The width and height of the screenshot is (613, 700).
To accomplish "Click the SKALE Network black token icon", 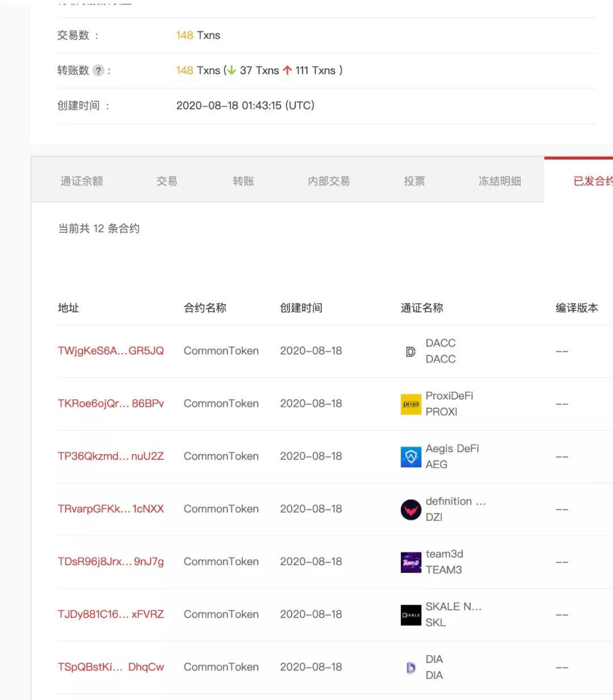I will [x=410, y=614].
